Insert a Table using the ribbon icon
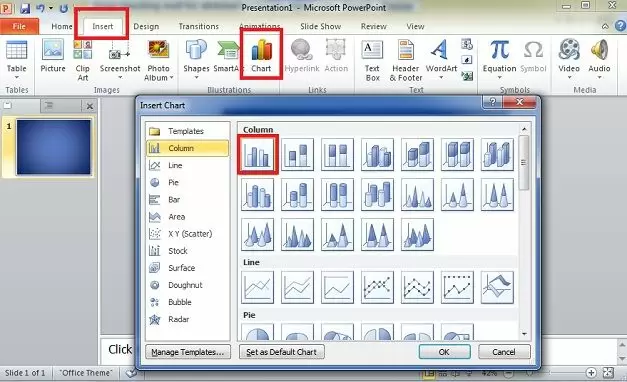Screen dimensions: 627x382 click(16, 57)
